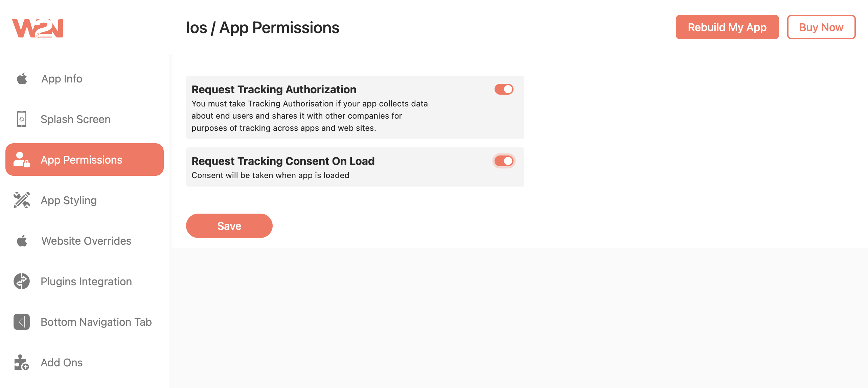Click the phone icon for Splash Screen
Image resolution: width=868 pixels, height=388 pixels.
tap(22, 119)
